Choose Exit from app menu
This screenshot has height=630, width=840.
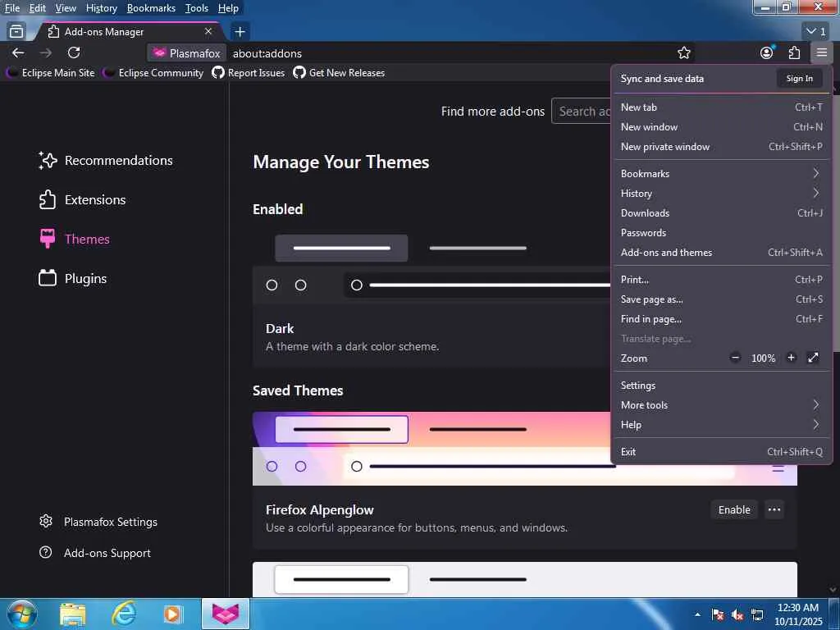[720, 452]
